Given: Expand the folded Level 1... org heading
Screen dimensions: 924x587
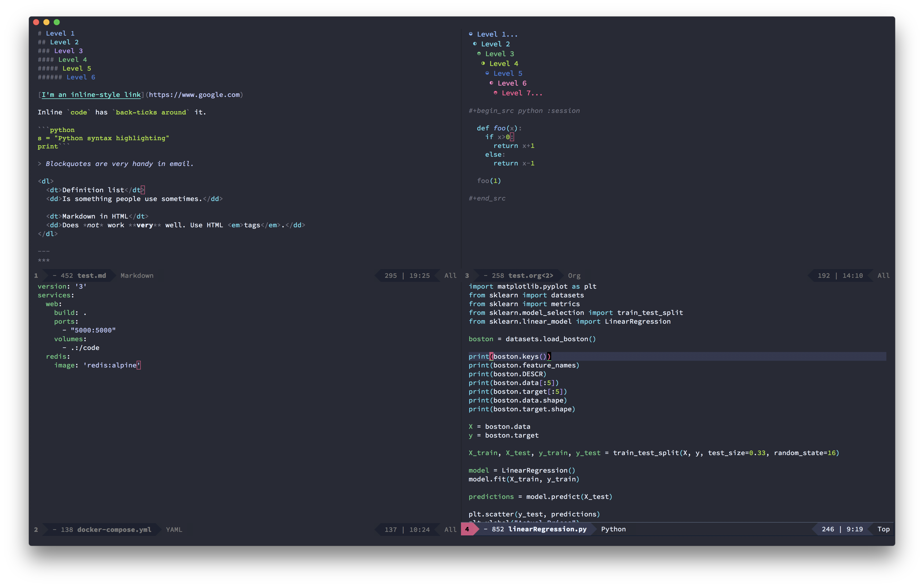Looking at the screenshot, I should 497,35.
